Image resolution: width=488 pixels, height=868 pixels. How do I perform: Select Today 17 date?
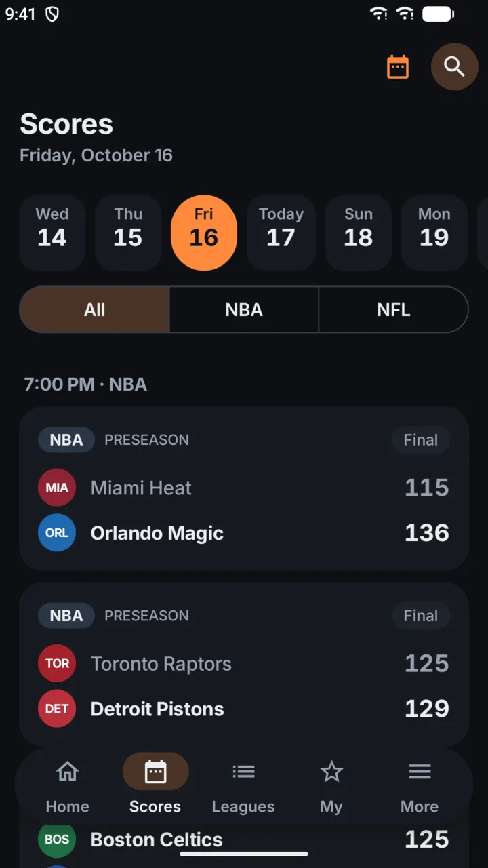tap(281, 233)
